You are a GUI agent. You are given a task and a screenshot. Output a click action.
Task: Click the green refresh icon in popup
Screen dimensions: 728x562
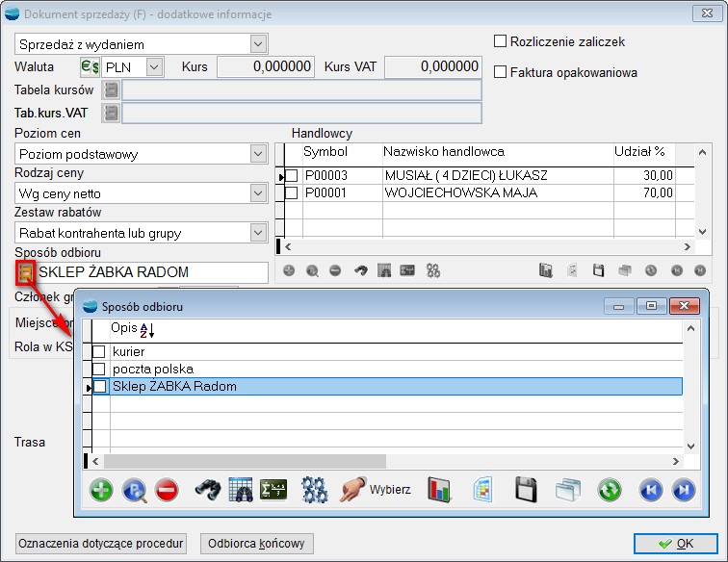click(x=609, y=490)
